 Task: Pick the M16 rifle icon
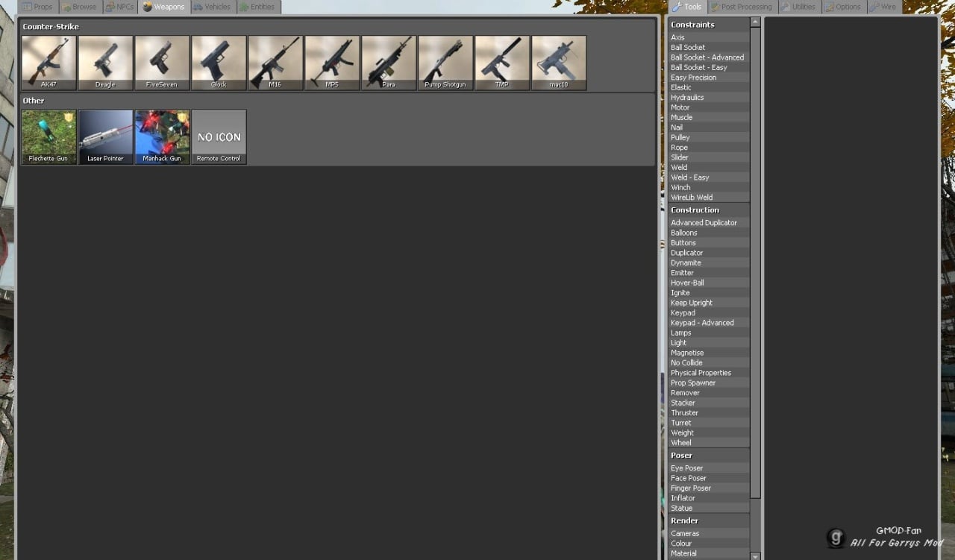point(275,63)
